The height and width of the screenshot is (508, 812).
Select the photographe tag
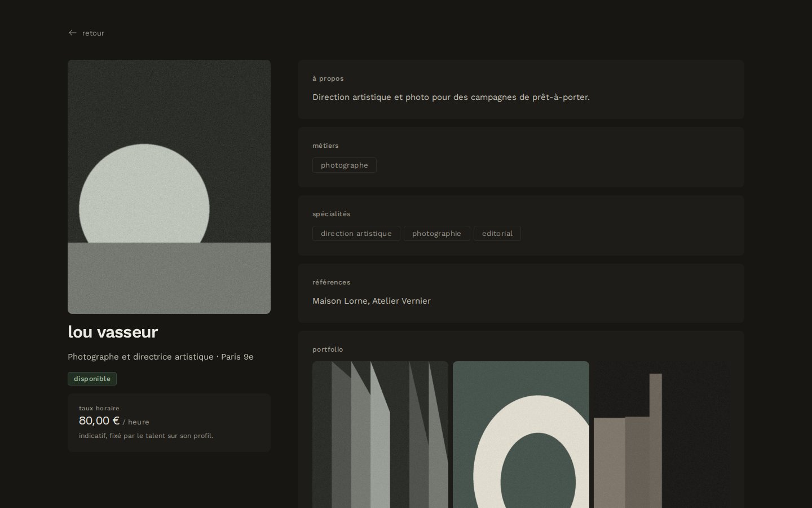[x=345, y=165]
